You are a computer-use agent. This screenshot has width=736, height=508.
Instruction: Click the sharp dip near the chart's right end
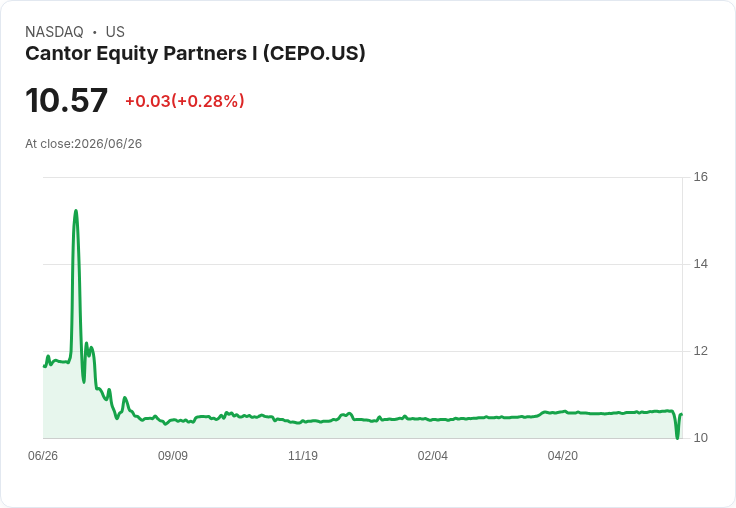point(677,438)
